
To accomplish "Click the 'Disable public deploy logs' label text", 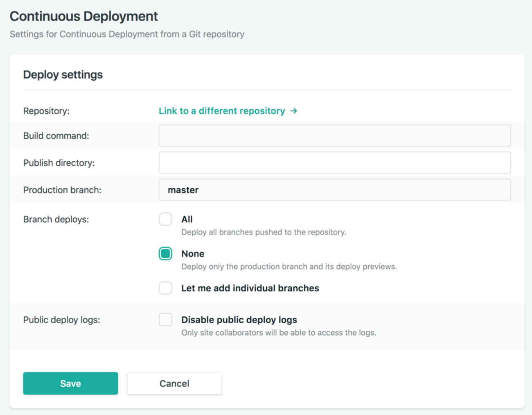I will pos(239,320).
